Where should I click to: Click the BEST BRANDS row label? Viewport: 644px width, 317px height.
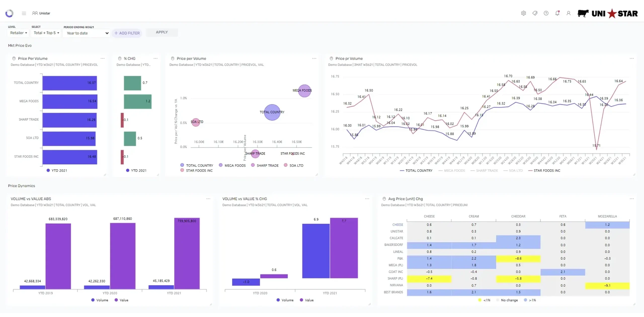tap(393, 292)
